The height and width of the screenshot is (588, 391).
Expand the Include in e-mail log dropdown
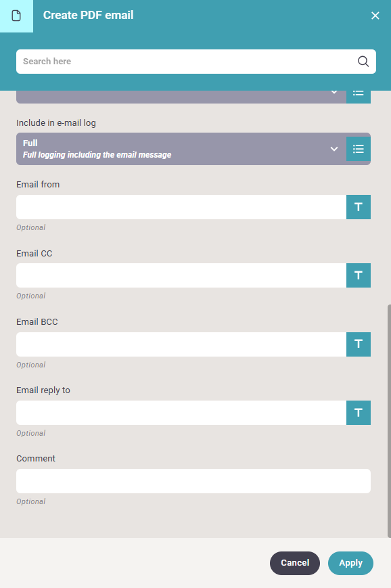click(181, 149)
